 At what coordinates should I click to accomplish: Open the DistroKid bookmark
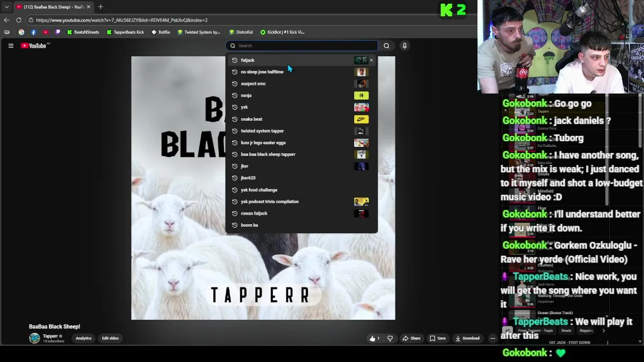coord(241,32)
